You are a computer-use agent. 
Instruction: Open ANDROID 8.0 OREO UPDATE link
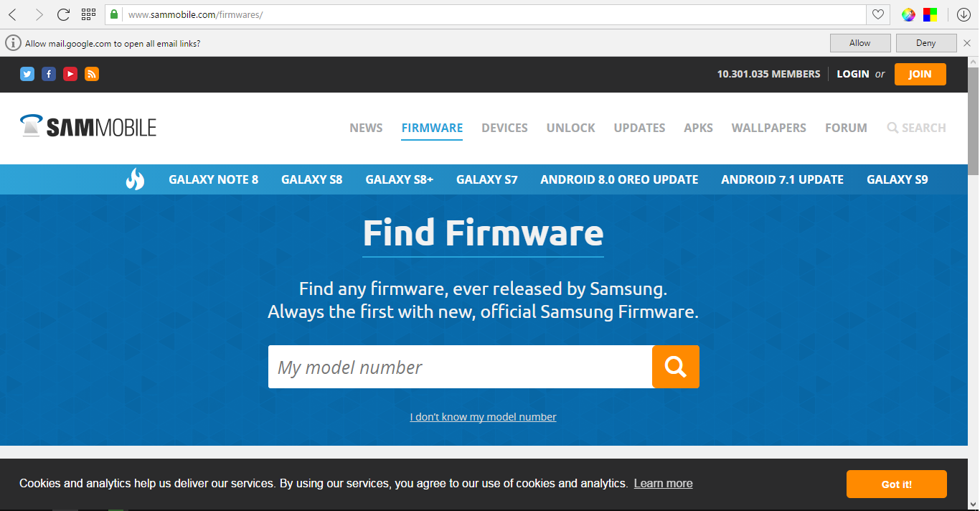click(x=619, y=179)
